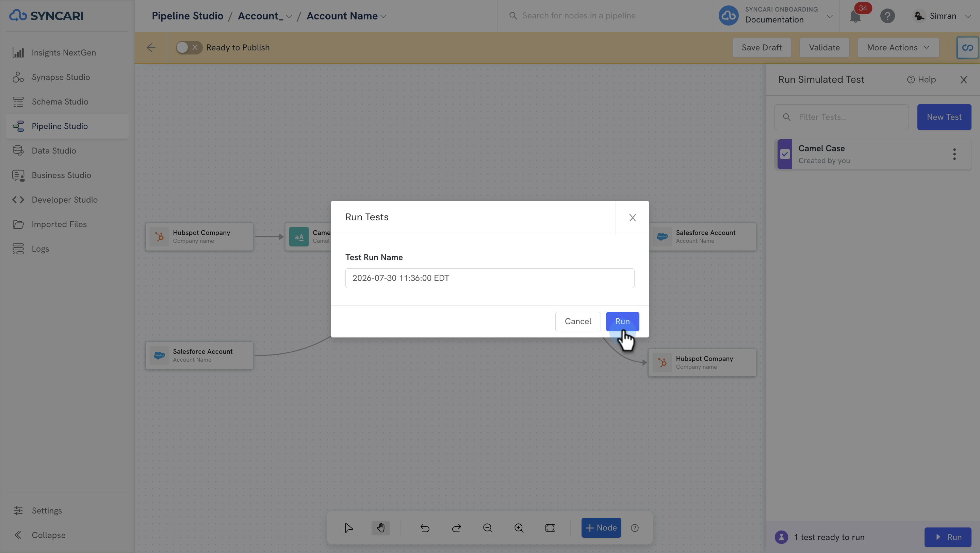Image resolution: width=980 pixels, height=553 pixels.
Task: View Logs page
Action: click(67, 249)
